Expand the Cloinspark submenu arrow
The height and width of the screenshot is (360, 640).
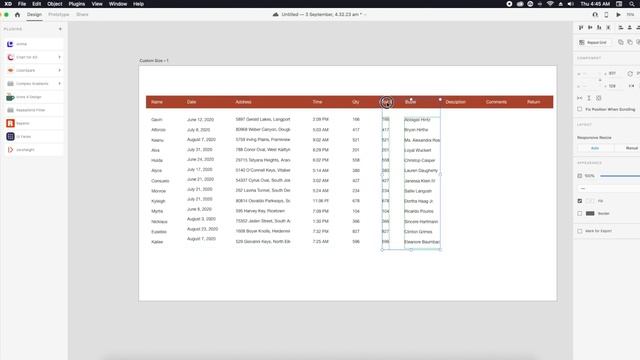tap(60, 70)
